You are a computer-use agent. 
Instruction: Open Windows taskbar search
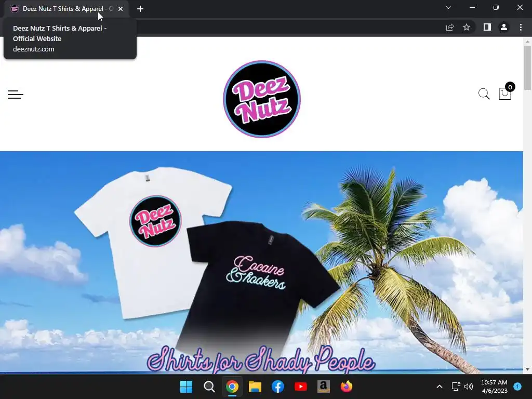(x=209, y=387)
